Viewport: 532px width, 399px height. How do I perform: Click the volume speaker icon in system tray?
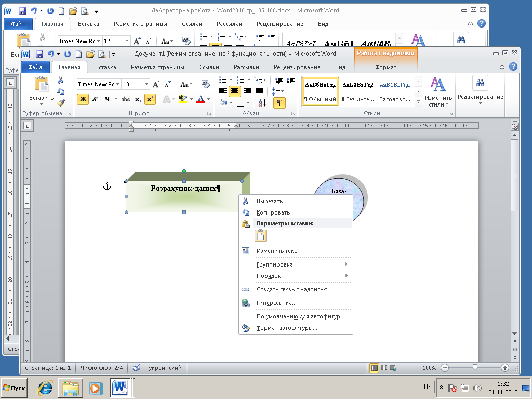point(477,388)
